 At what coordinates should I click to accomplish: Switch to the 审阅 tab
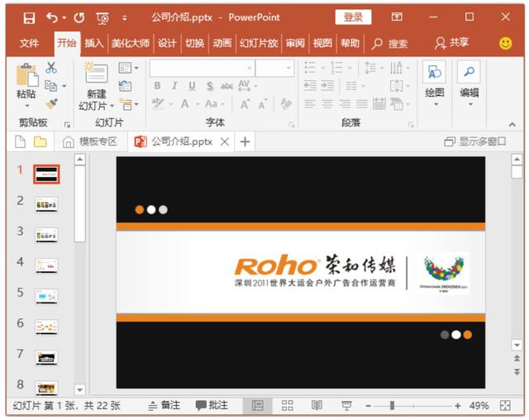tap(295, 43)
